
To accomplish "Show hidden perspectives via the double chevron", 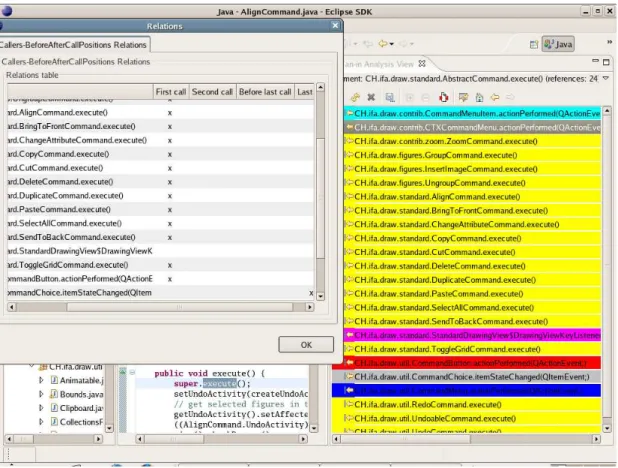I will [609, 41].
